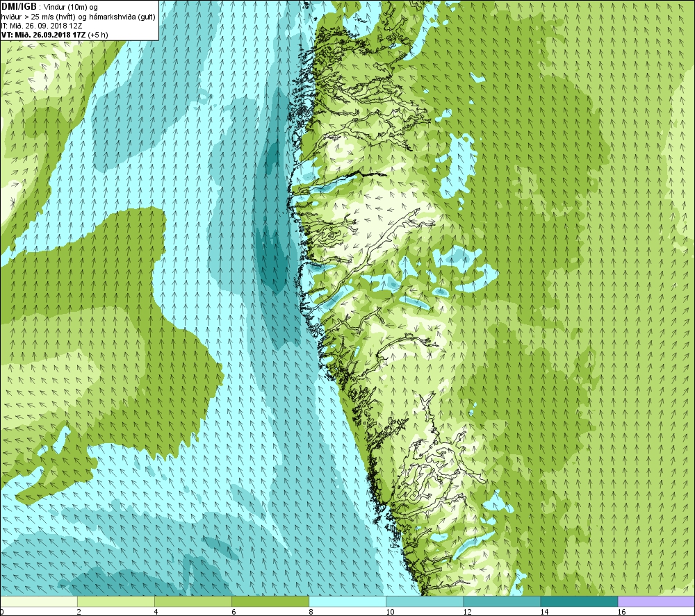Click the turquoise 10–12 legend swatch
695x616 pixels.
424,601
